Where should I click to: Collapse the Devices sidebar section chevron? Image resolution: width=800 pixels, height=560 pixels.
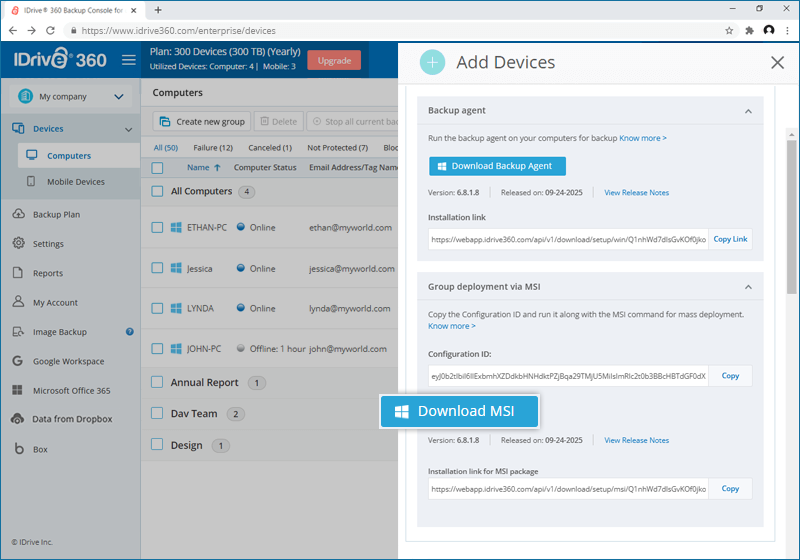tap(129, 130)
